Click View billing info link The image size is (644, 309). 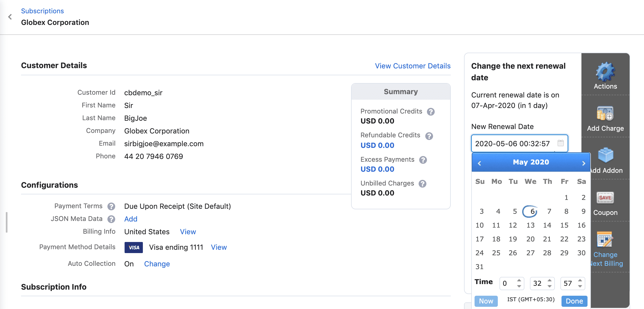188,231
